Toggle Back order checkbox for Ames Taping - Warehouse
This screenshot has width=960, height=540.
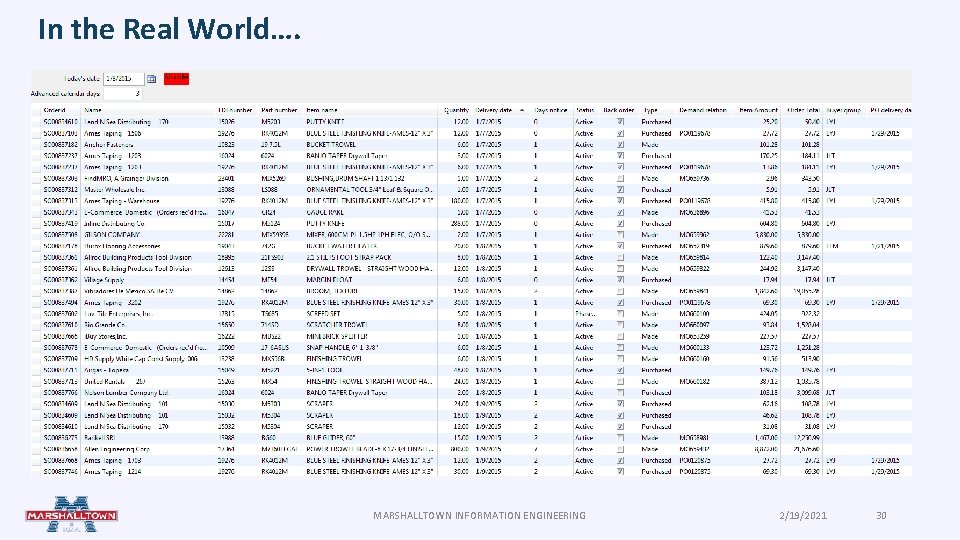pos(620,201)
